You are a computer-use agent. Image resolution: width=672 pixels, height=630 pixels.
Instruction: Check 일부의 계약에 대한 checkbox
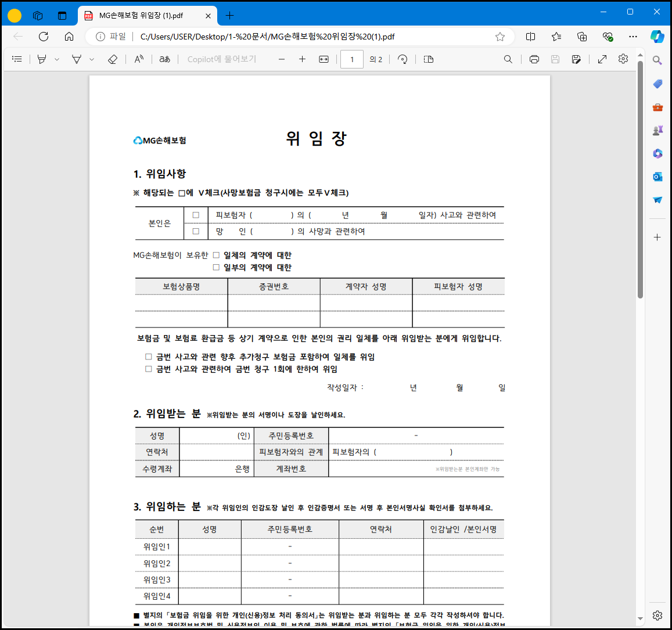click(x=217, y=267)
